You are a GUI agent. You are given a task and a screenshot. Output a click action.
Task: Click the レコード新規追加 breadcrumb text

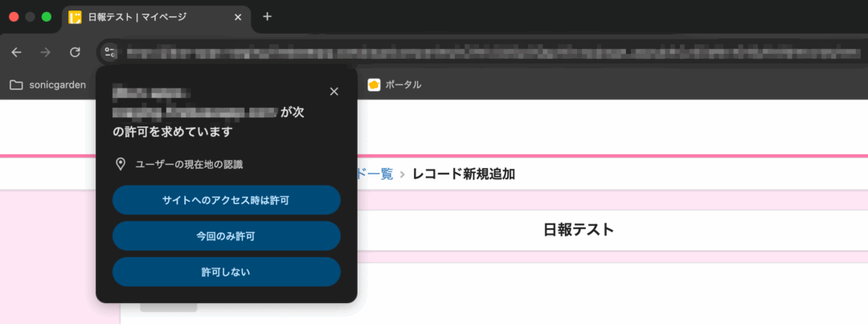463,174
